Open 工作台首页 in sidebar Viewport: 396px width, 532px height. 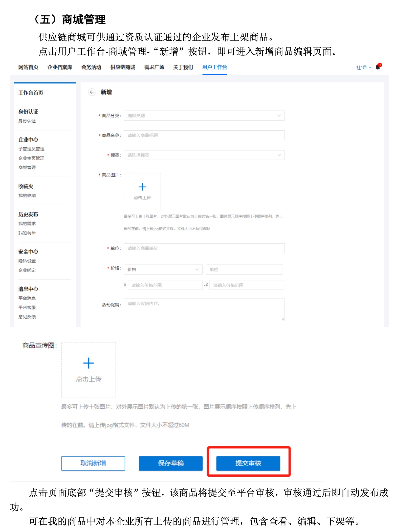click(x=31, y=93)
